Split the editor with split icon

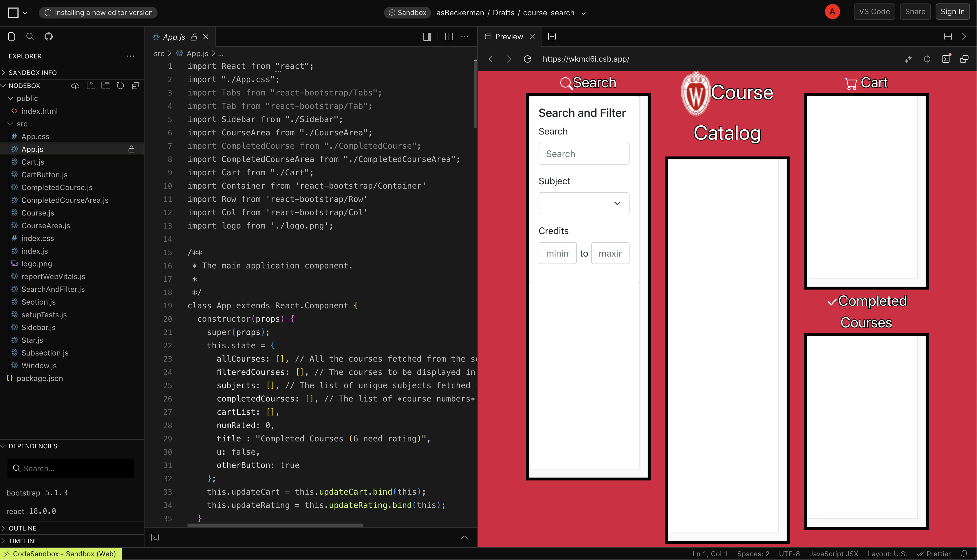449,36
